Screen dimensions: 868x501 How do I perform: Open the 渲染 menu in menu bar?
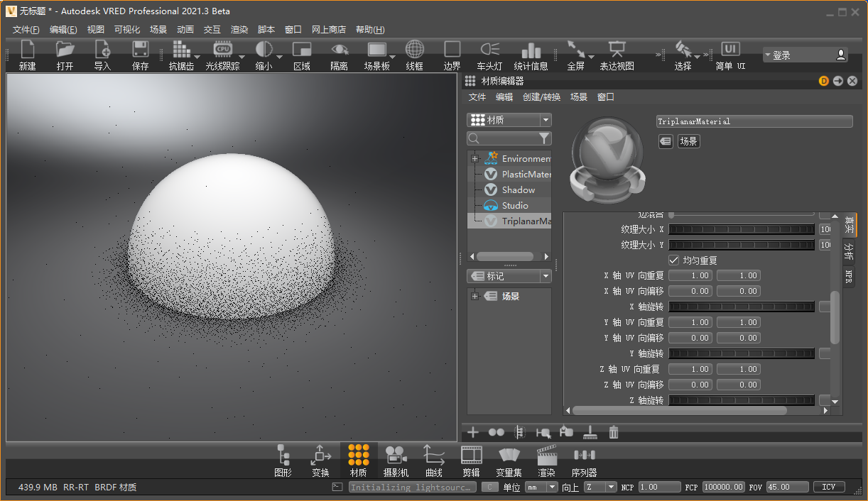239,30
